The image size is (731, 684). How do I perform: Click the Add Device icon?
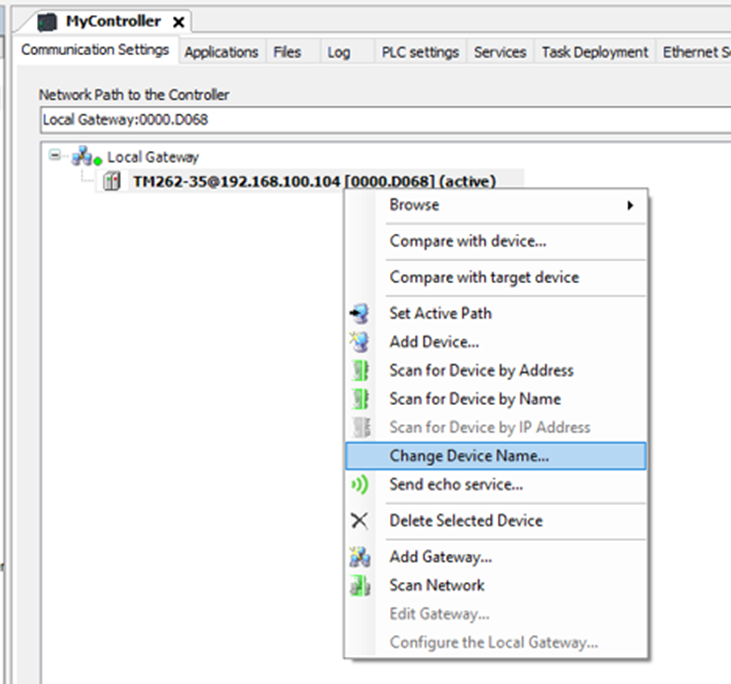tap(359, 342)
